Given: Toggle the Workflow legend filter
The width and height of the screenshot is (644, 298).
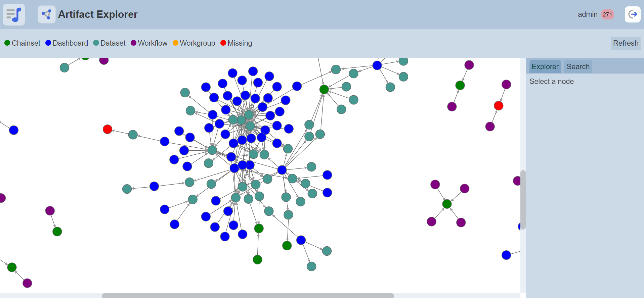Looking at the screenshot, I should click(x=149, y=43).
